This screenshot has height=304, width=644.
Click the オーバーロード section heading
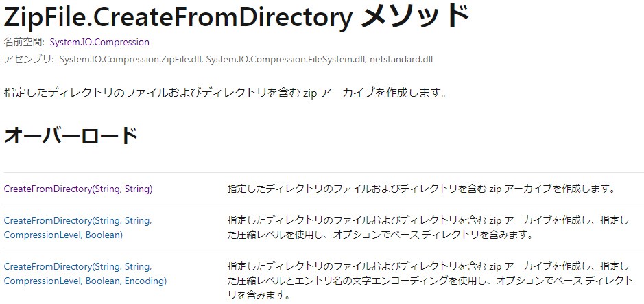[x=70, y=136]
